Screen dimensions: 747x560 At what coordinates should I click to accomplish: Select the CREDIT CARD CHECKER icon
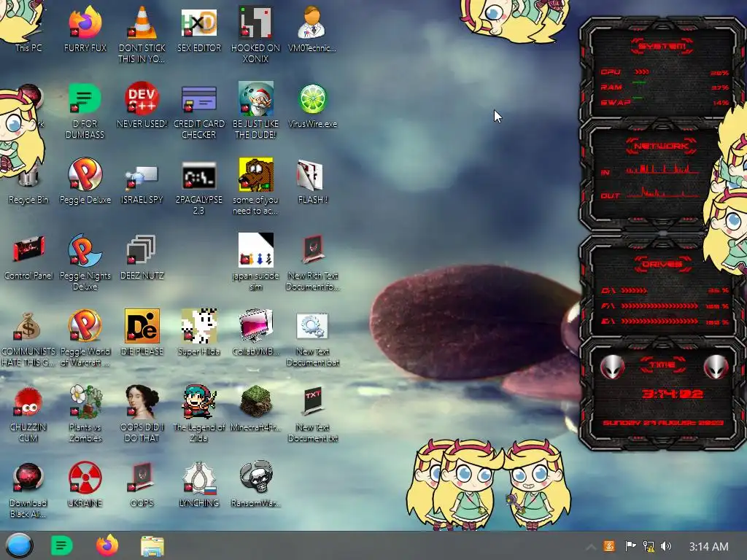(198, 111)
